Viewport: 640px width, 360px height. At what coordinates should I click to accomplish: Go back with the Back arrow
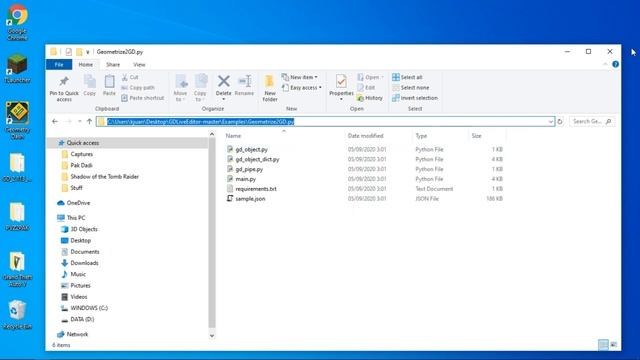pos(55,121)
